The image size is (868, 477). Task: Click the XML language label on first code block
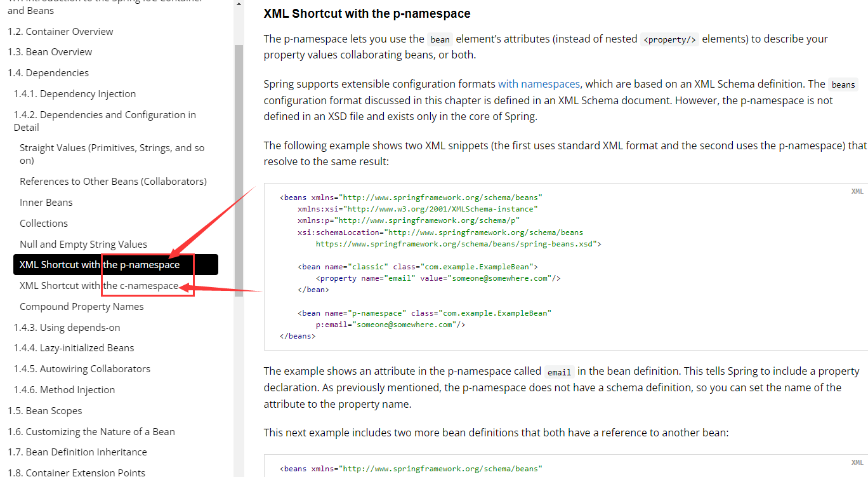pyautogui.click(x=857, y=191)
